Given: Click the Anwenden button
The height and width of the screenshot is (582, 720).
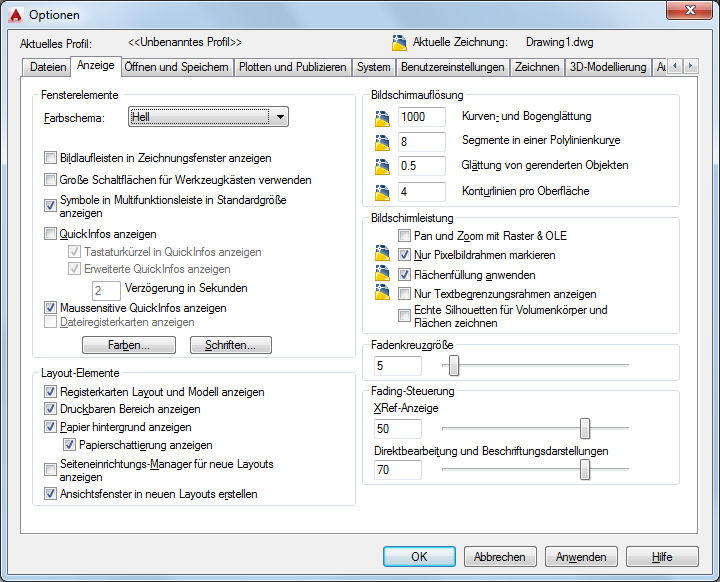Looking at the screenshot, I should point(581,557).
